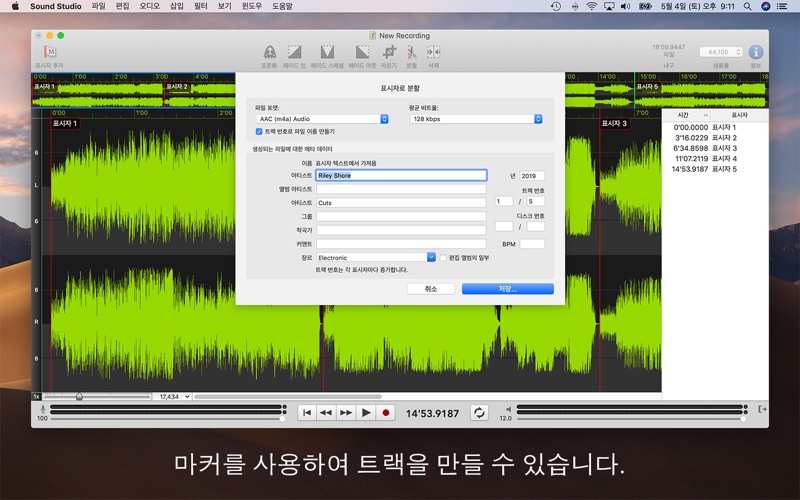Click the Split (분할) toolbar icon

(412, 52)
